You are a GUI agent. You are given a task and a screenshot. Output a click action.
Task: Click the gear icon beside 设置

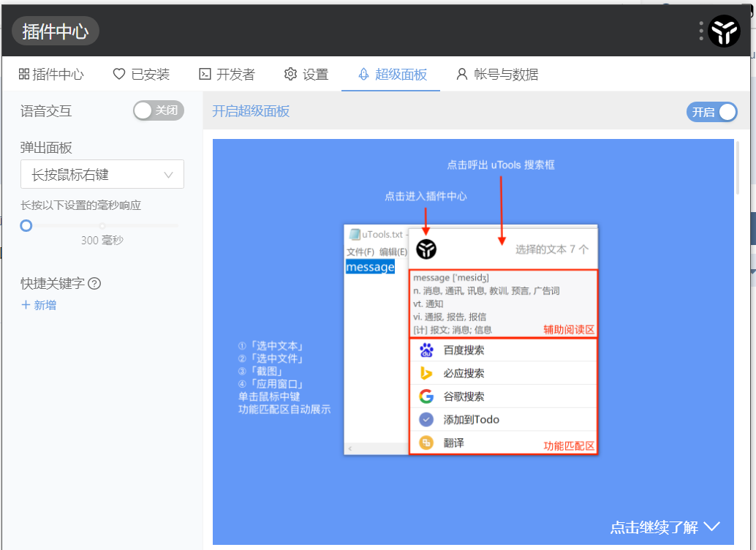290,74
